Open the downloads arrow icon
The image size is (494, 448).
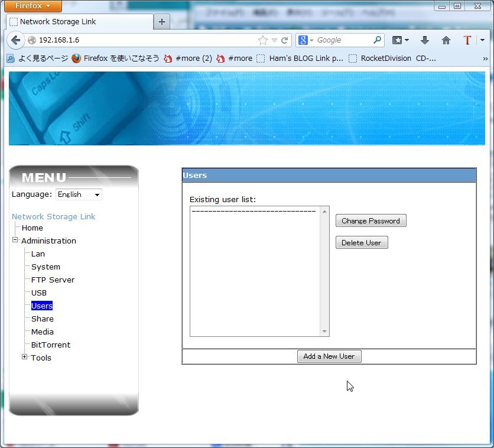tap(425, 40)
